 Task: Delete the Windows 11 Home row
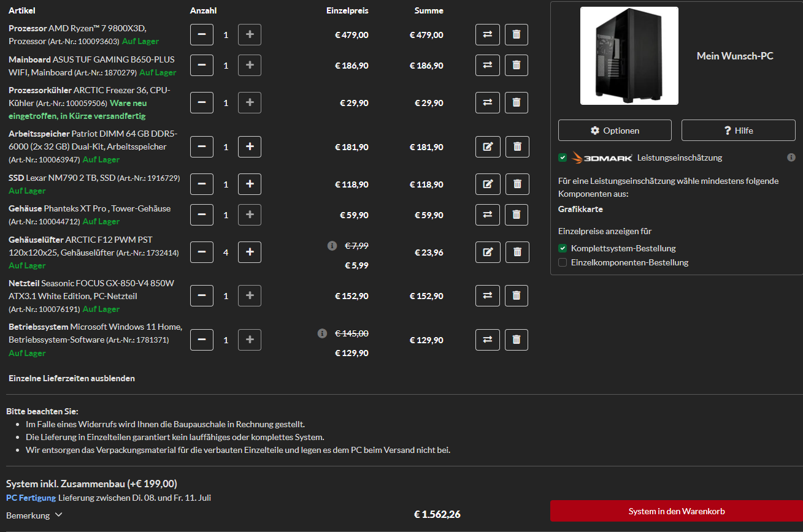[517, 340]
